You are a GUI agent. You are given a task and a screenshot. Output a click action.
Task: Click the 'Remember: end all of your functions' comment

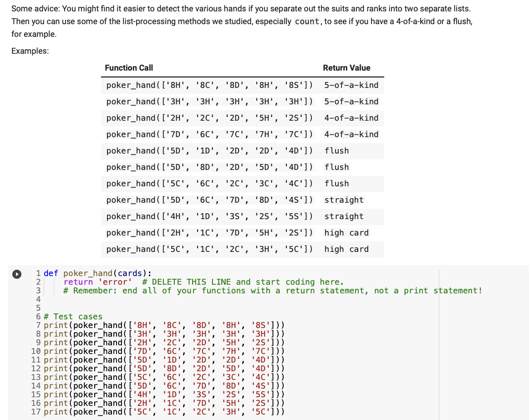point(273,291)
